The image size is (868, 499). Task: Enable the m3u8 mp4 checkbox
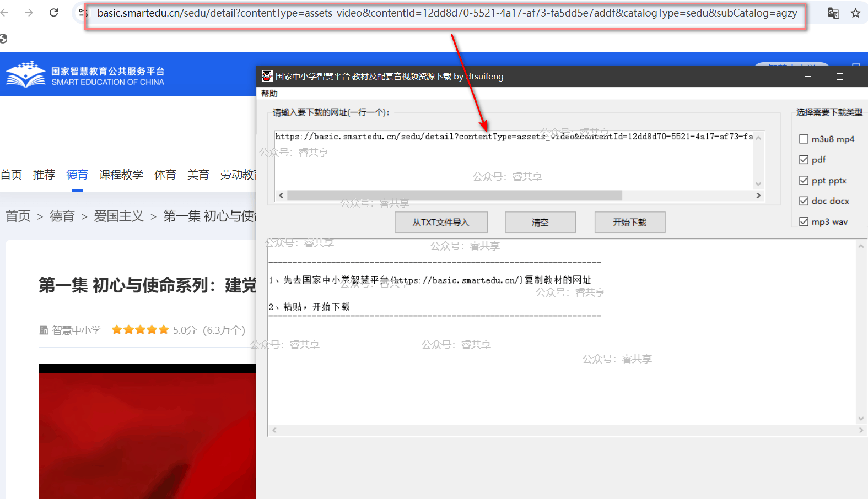click(804, 139)
